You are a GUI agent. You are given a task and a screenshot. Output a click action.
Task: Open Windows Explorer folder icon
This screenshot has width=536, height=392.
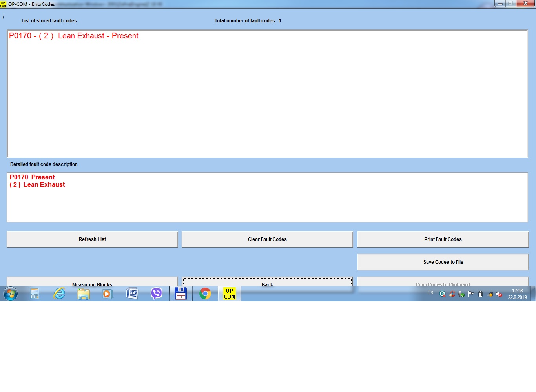(84, 294)
